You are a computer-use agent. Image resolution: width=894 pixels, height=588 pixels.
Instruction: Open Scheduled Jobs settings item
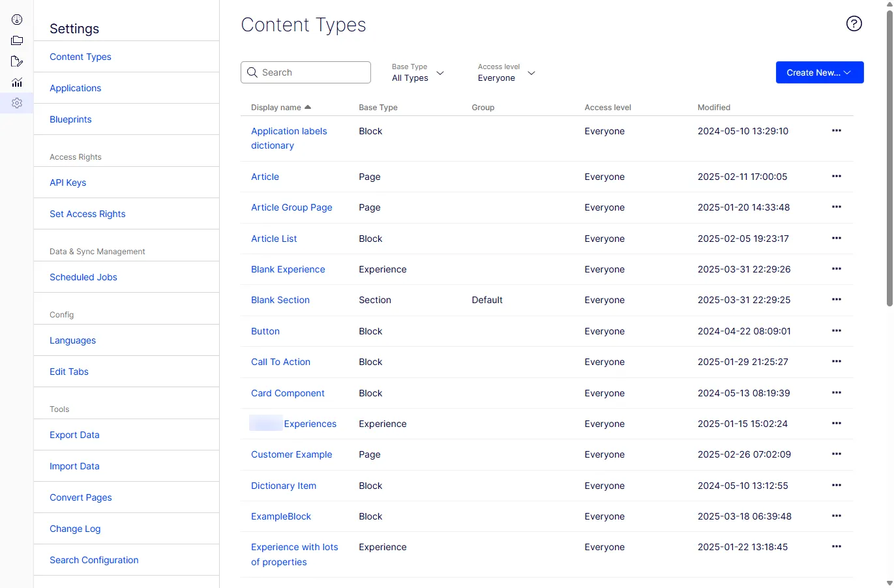click(83, 277)
